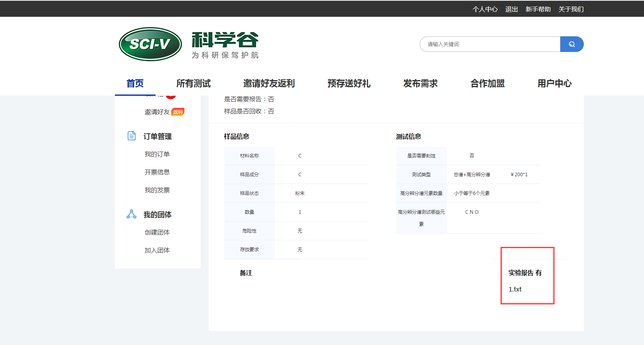This screenshot has width=644, height=345.
Task: Click the My Group network icon
Action: coord(132,214)
